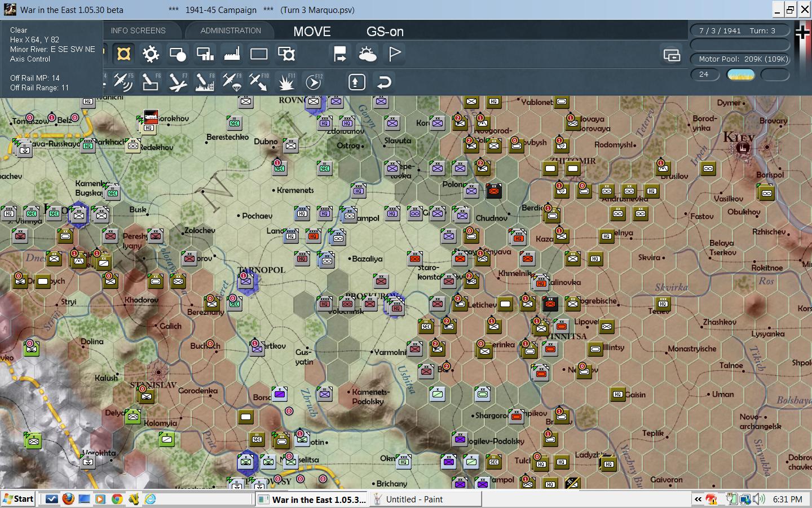Open the weather cloud-and-sun icon
The image size is (812, 508).
point(367,54)
